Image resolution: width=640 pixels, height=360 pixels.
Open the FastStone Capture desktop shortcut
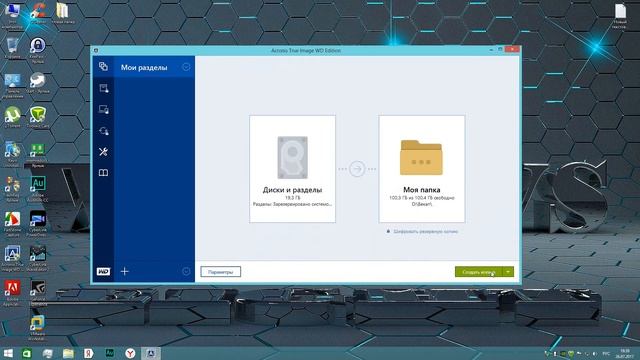pyautogui.click(x=13, y=224)
